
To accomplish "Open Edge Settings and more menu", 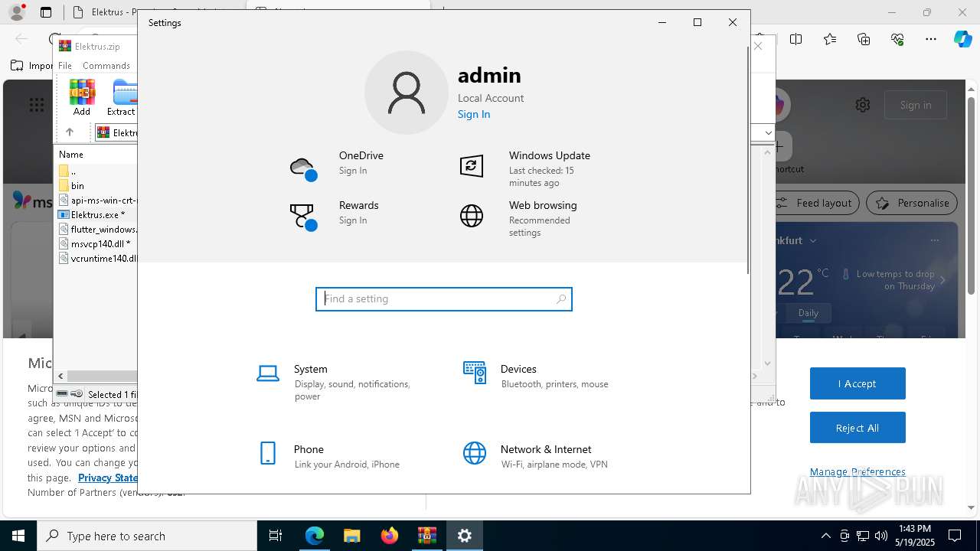I will point(931,39).
